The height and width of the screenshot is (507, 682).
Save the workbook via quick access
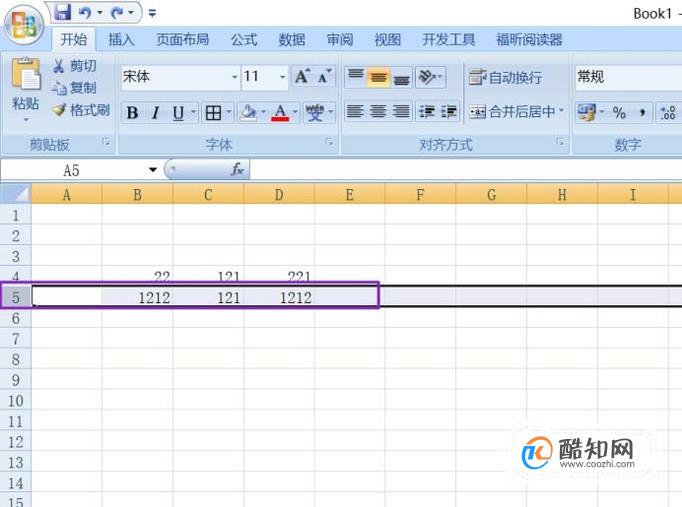pyautogui.click(x=63, y=12)
